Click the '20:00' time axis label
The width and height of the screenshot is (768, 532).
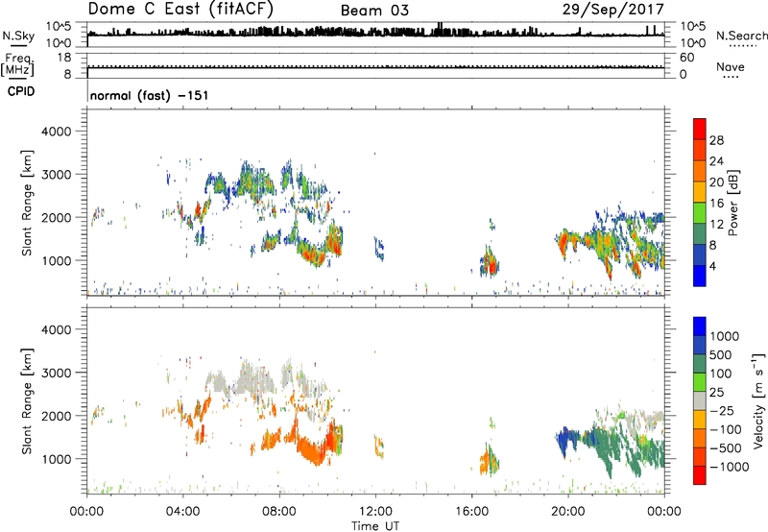[x=568, y=512]
